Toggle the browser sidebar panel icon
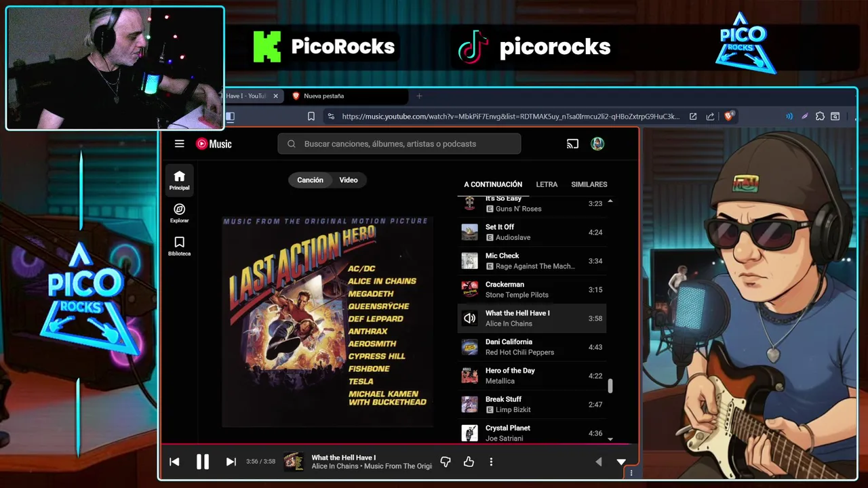Viewport: 868px width, 488px height. [x=230, y=117]
